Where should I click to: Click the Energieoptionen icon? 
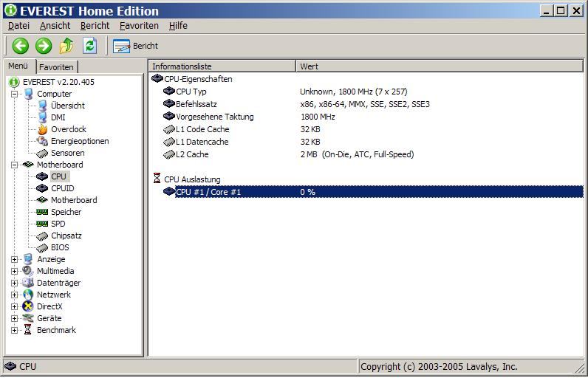tap(42, 141)
